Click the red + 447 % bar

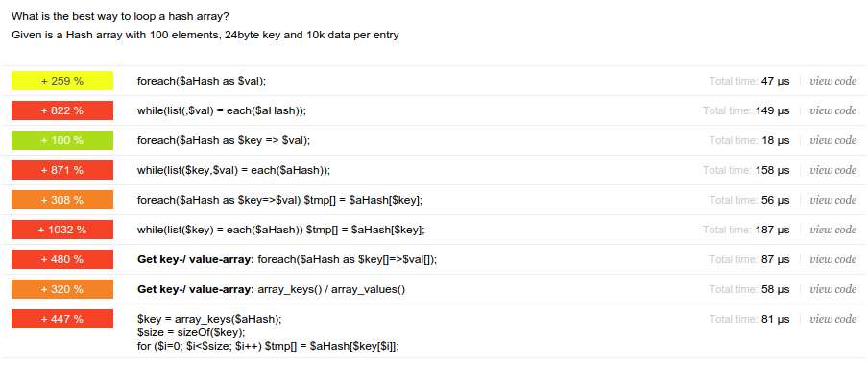coord(62,319)
